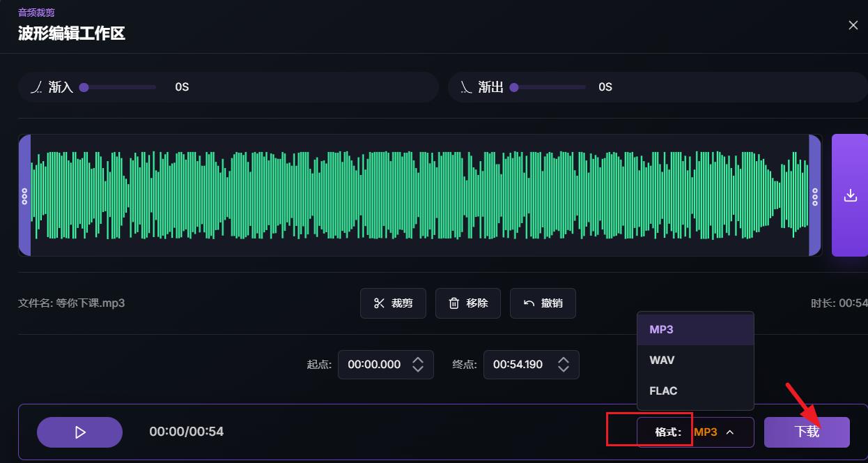Image resolution: width=868 pixels, height=463 pixels.
Task: Click the file name text 等你下课.mp3
Action: 90,303
